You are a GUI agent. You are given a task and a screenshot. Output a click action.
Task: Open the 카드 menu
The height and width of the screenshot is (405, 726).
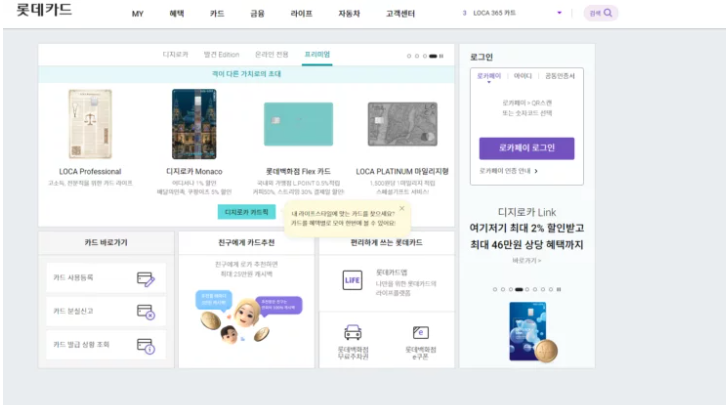pyautogui.click(x=217, y=13)
